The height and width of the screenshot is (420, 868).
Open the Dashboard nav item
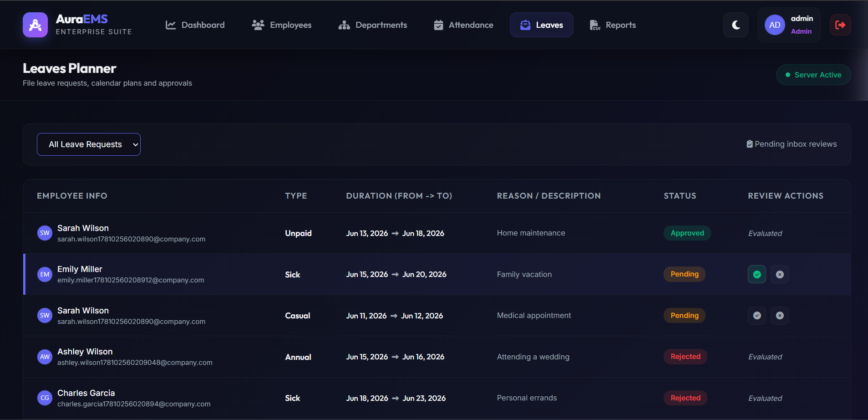coord(195,25)
